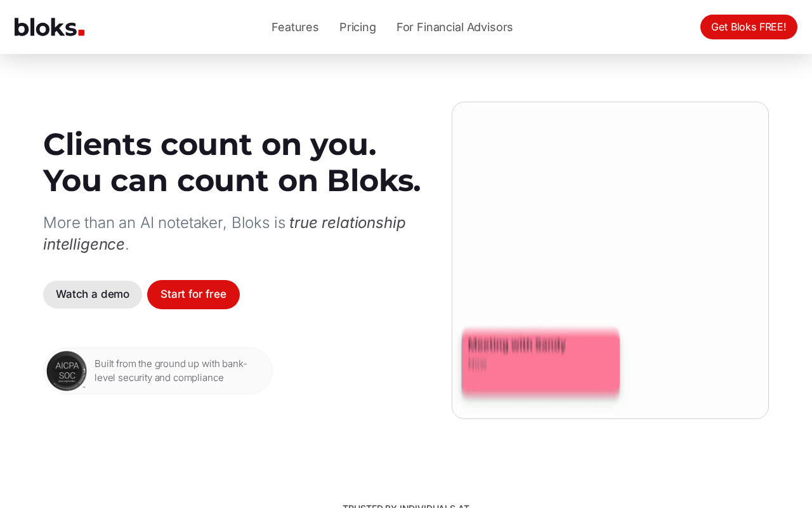Click the Meeting with Randy title text
The image size is (812, 508).
click(x=516, y=345)
